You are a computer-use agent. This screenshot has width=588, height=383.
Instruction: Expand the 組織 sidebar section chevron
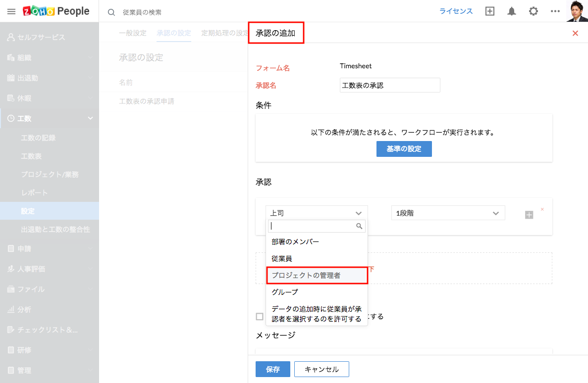(90, 57)
